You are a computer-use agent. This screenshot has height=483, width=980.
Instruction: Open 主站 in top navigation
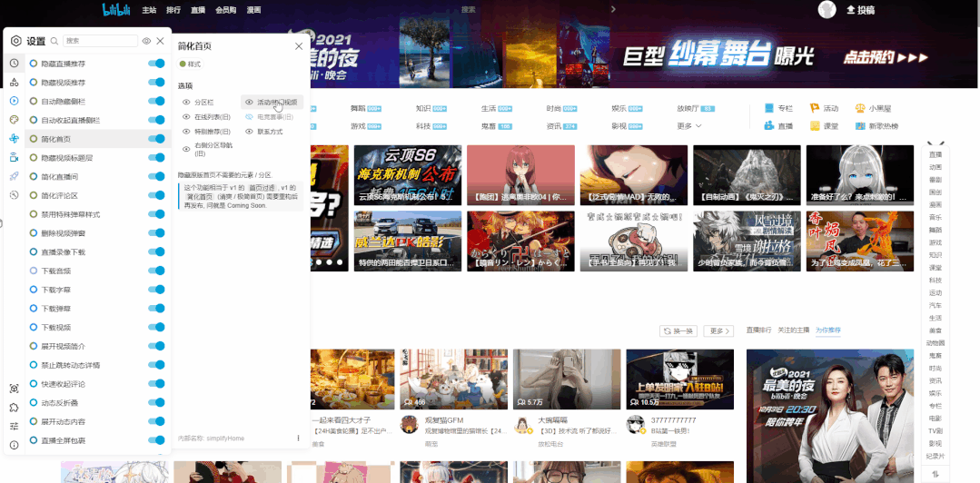(149, 10)
